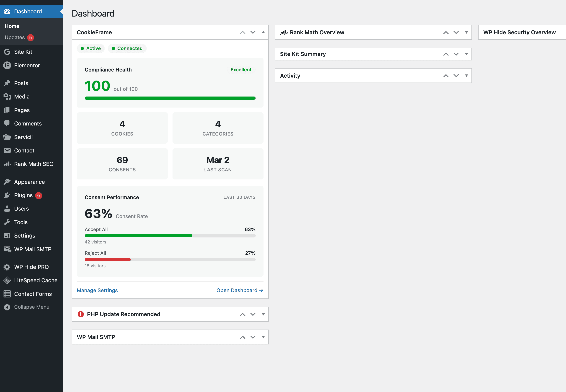566x392 pixels.
Task: Click the Contact envelope icon
Action: click(7, 150)
